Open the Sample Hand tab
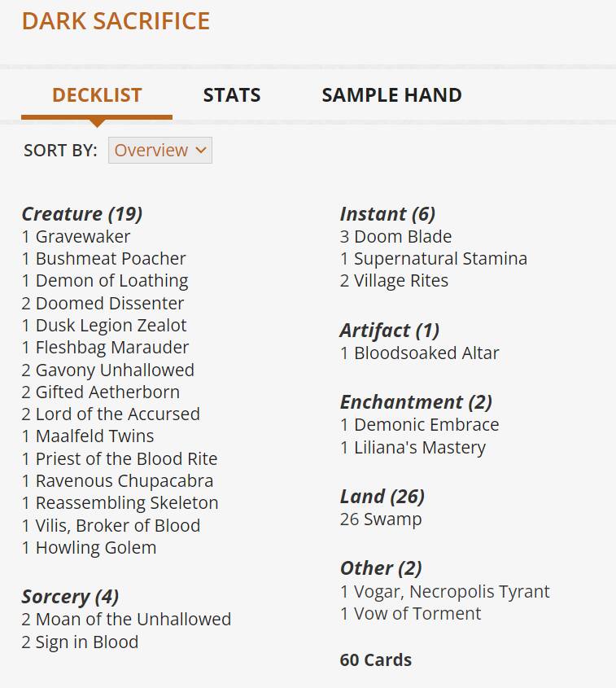The height and width of the screenshot is (688, 616). [x=391, y=94]
